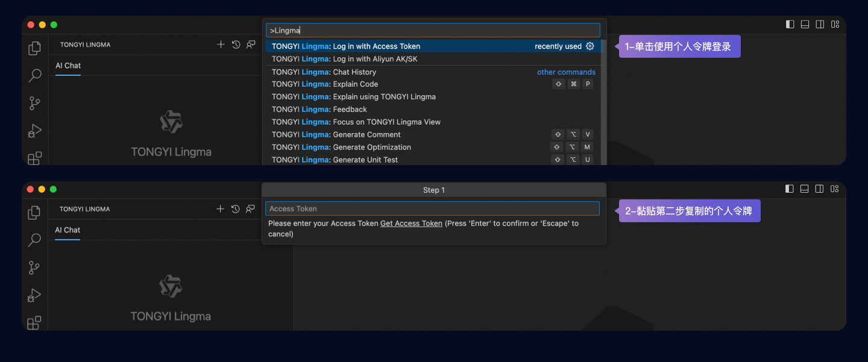The height and width of the screenshot is (362, 868).
Task: Start new chat with plus icon, top window
Action: tap(221, 45)
